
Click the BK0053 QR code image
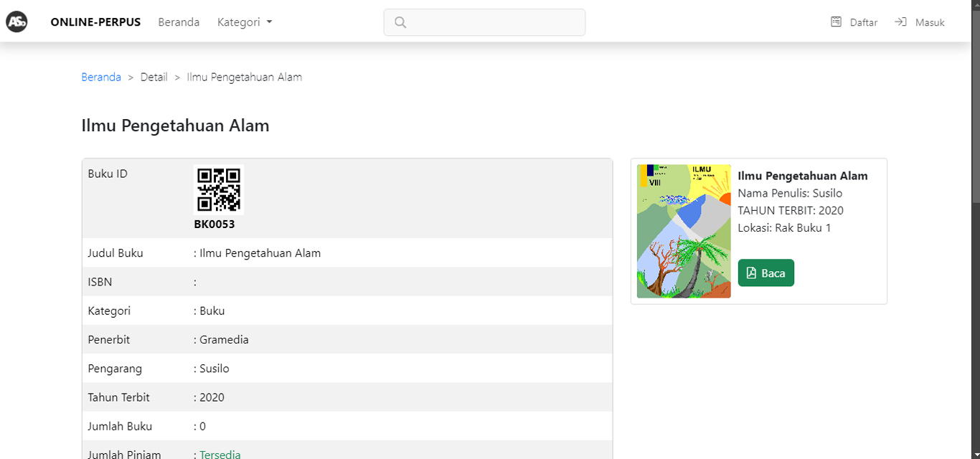[219, 190]
